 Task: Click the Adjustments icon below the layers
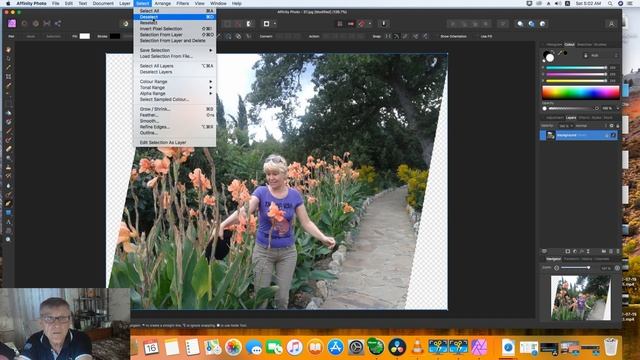point(575,251)
